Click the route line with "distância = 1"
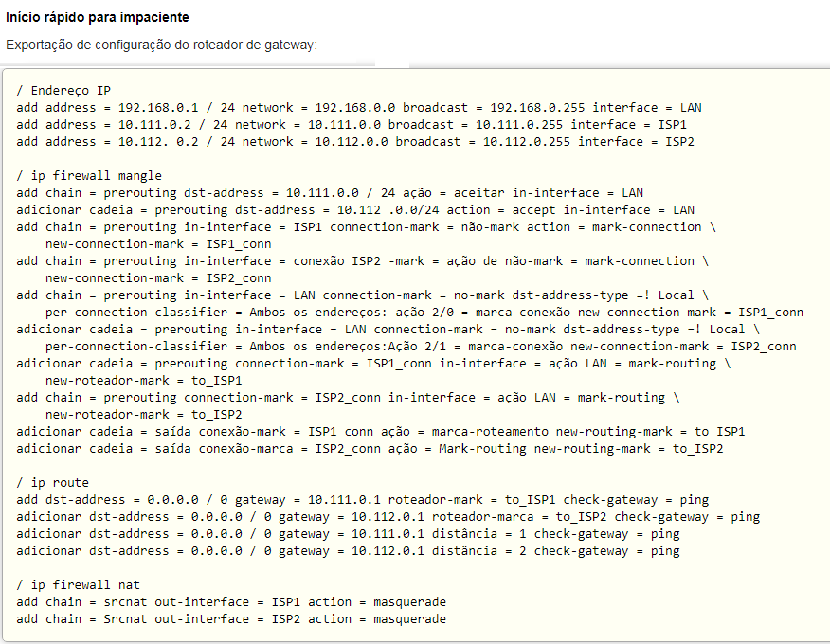Viewport: 830px width, 644px height. [348, 533]
